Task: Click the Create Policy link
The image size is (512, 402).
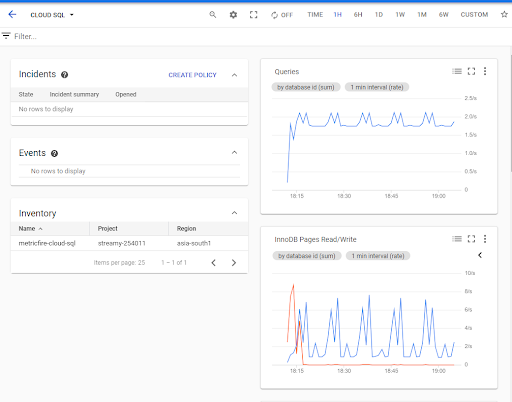Action: 192,75
